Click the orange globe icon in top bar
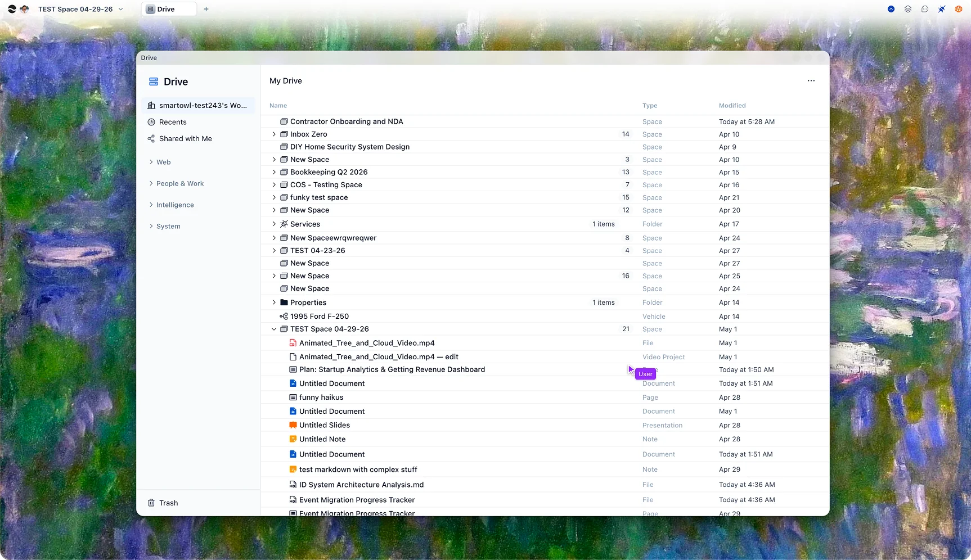 pyautogui.click(x=959, y=9)
